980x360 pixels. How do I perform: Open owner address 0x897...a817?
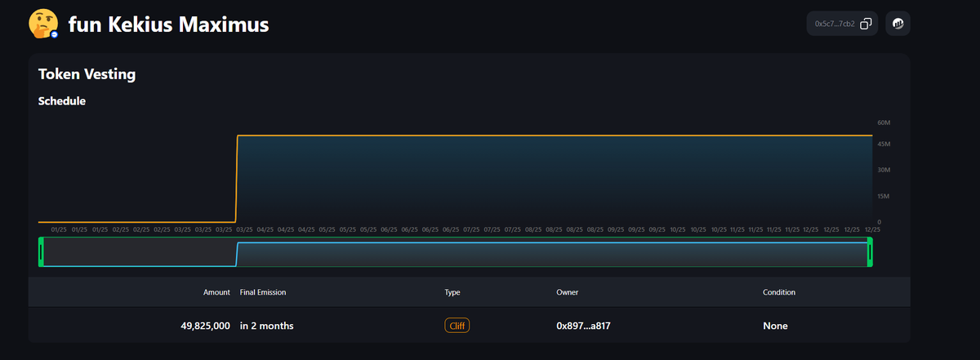click(583, 326)
